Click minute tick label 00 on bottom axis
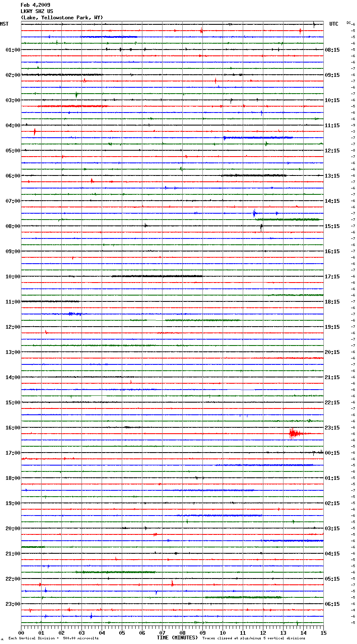The height and width of the screenshot is (644, 357). (21, 633)
